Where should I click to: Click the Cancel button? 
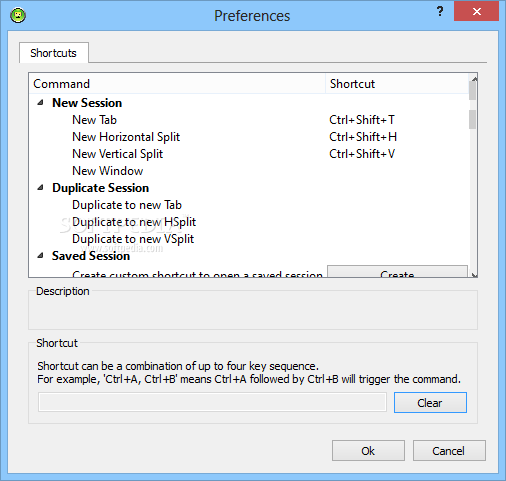point(449,451)
